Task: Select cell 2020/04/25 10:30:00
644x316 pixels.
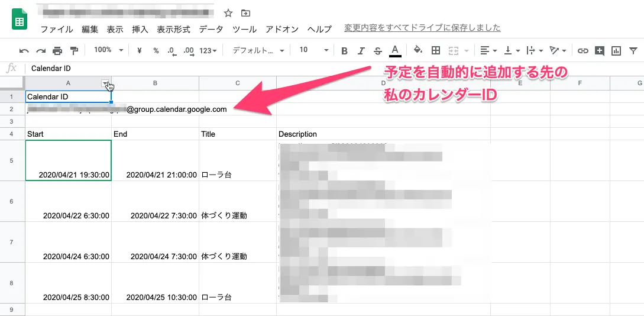Action: click(156, 283)
